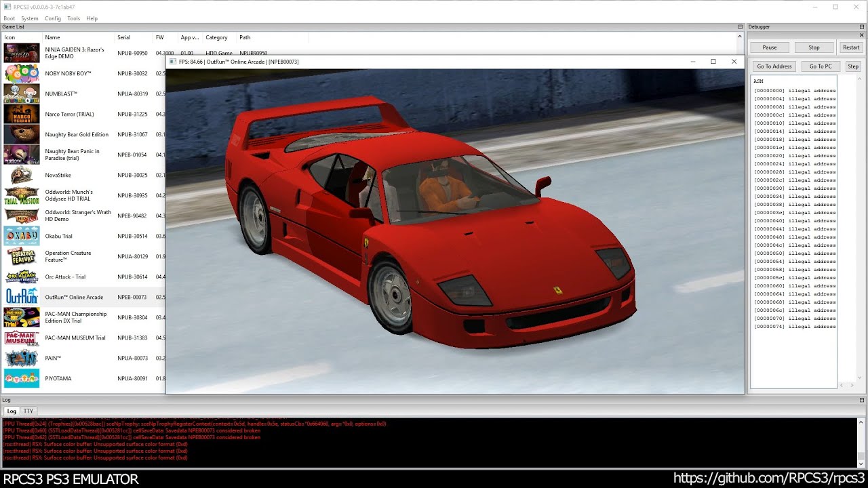Select 'PAIN™' name text
Screen dimensions: 868x488
click(53, 358)
